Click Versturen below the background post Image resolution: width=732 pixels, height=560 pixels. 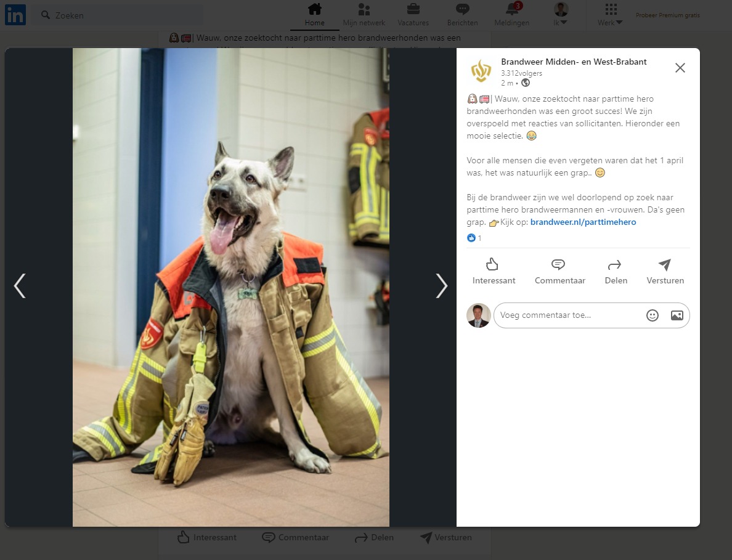pos(446,538)
